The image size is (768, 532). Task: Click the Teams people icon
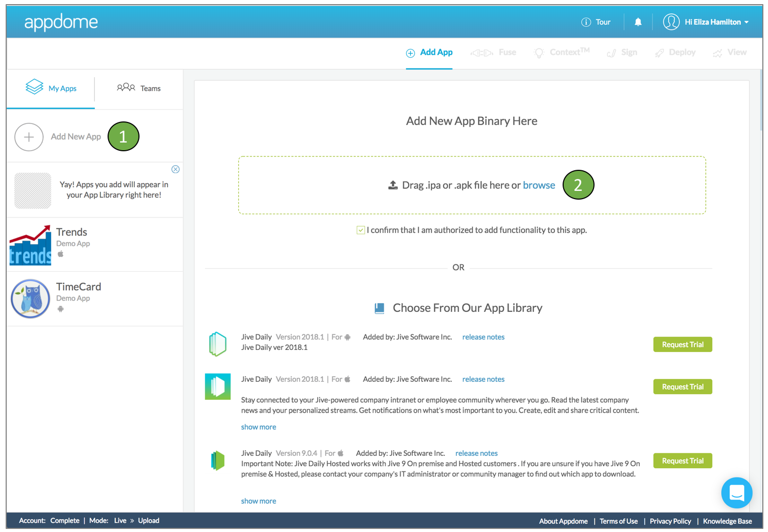tap(126, 87)
